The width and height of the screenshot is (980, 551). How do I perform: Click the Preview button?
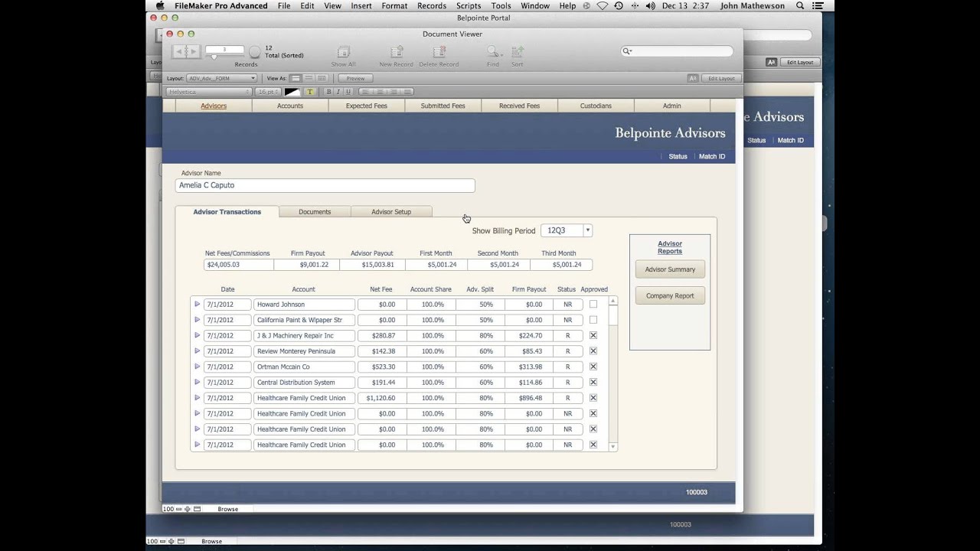355,78
